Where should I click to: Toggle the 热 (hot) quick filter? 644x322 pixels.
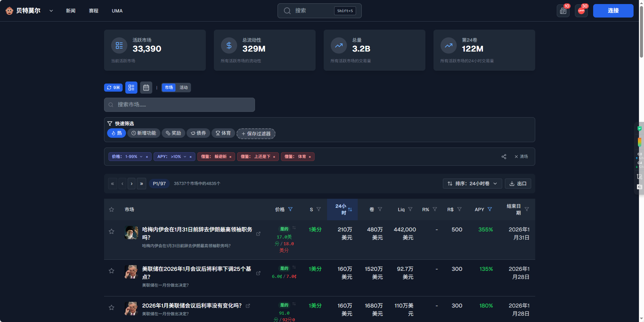117,133
